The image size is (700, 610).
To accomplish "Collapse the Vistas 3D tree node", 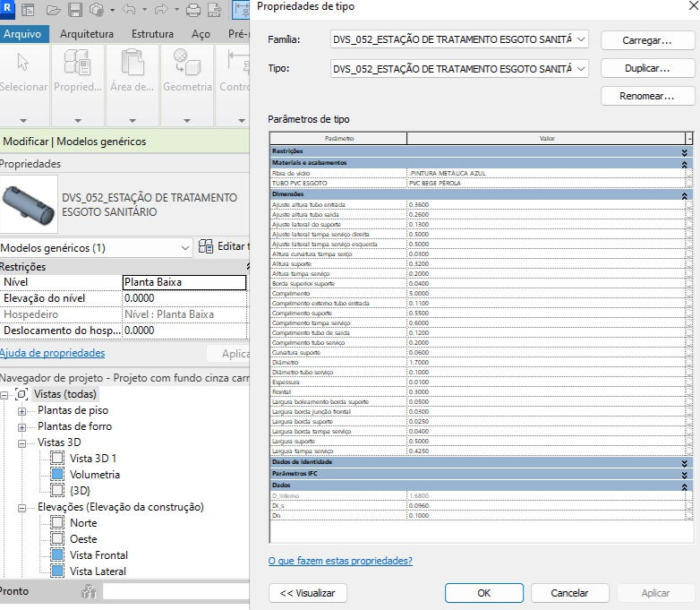I will pos(21,443).
